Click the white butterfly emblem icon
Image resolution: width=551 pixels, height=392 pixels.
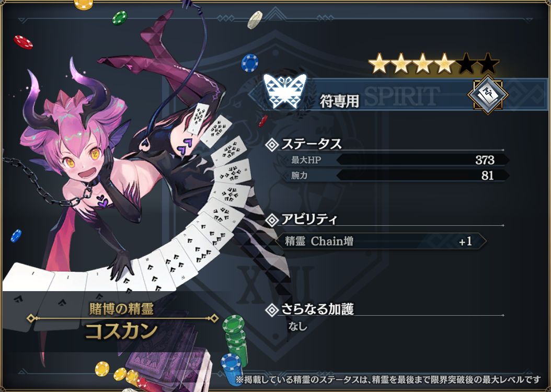284,91
